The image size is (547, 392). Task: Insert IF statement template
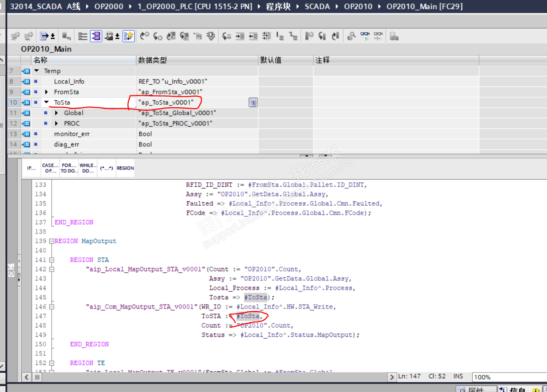(31, 168)
